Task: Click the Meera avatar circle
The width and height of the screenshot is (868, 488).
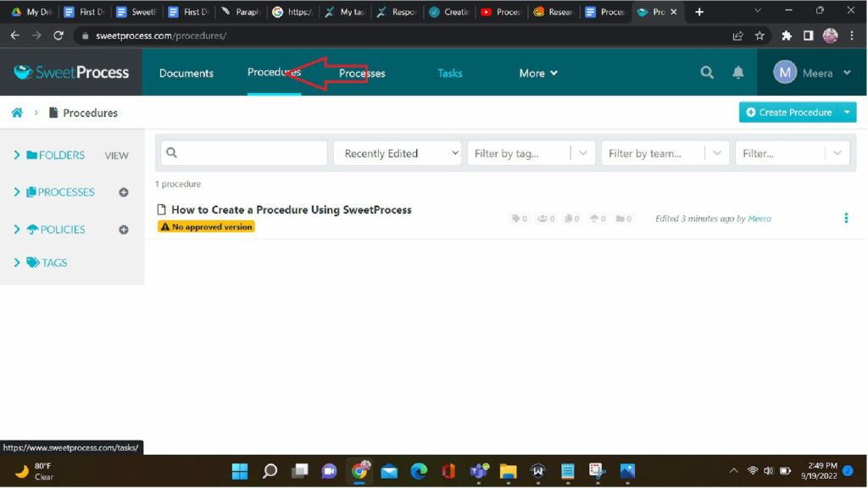Action: point(784,73)
